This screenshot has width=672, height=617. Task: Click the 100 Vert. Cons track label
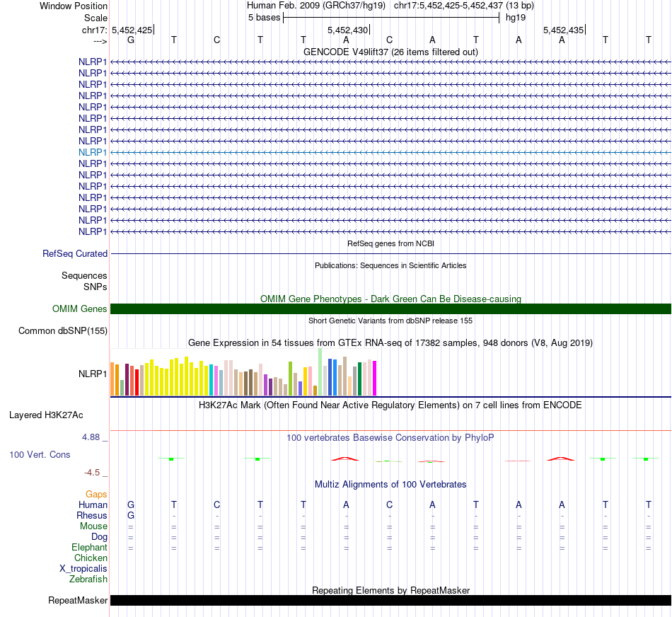tap(40, 454)
